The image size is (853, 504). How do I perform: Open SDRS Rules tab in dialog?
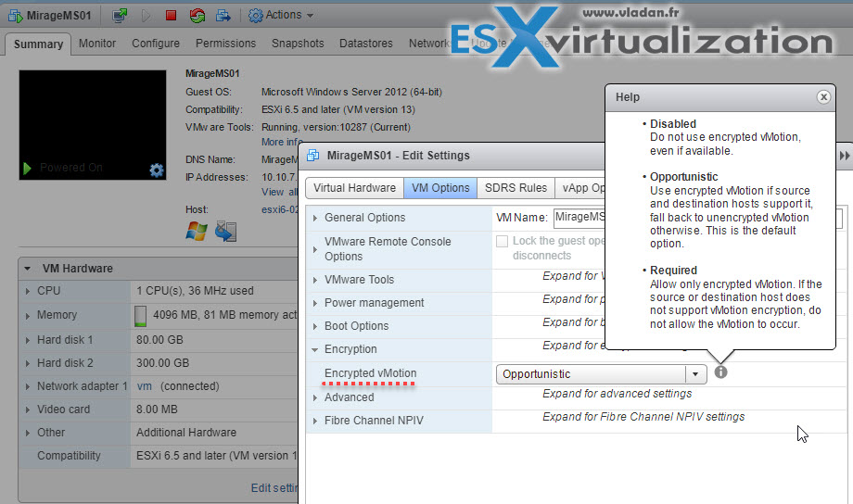pos(516,187)
